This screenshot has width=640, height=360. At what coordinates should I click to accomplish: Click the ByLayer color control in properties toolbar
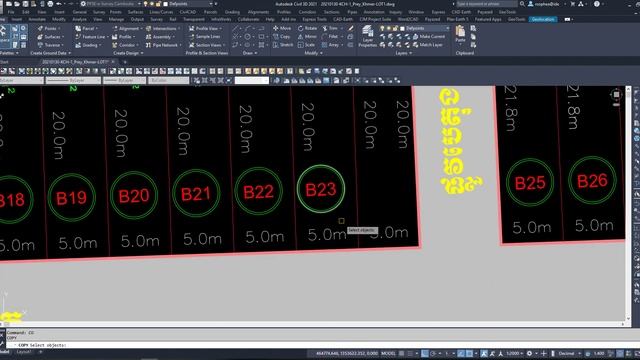(x=22, y=81)
